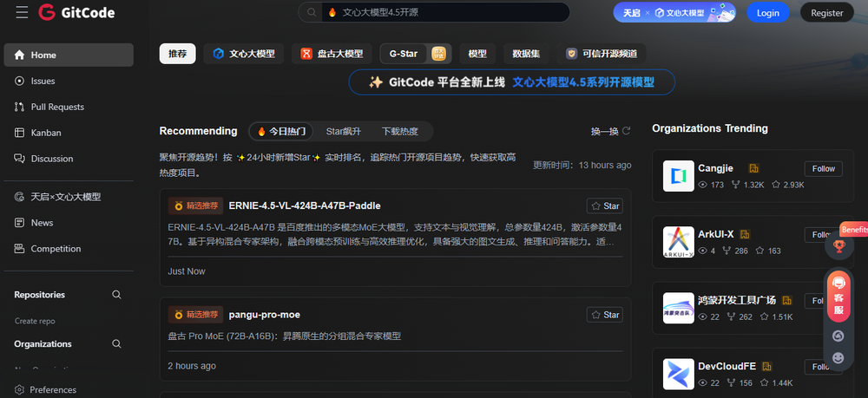The image size is (868, 398).
Task: Go to Home in sidebar
Action: point(69,55)
